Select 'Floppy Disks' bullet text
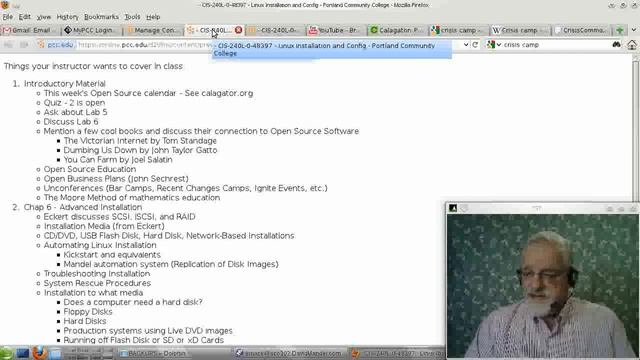The height and width of the screenshot is (360, 640). (x=88, y=311)
